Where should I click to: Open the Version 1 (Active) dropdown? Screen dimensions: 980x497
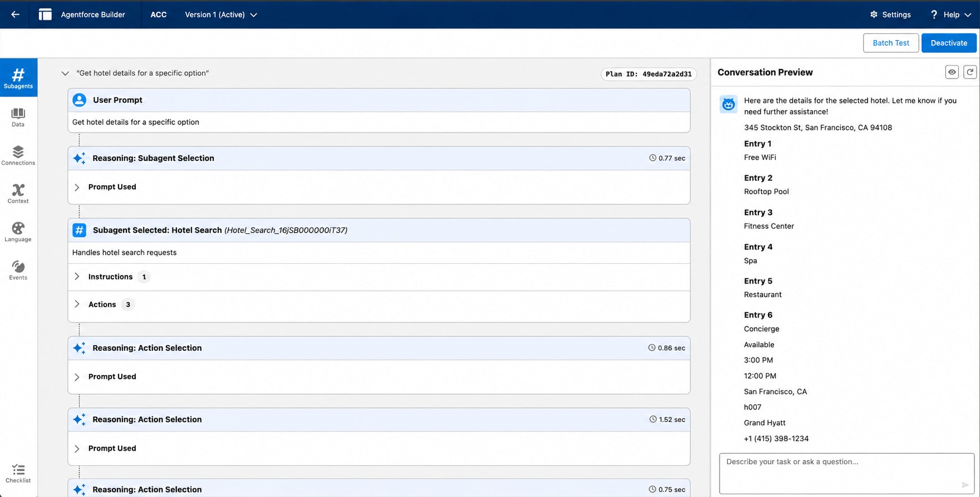tap(221, 14)
